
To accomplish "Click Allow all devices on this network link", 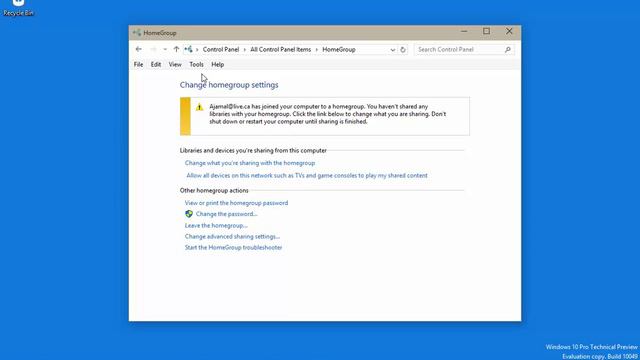I will [x=307, y=176].
